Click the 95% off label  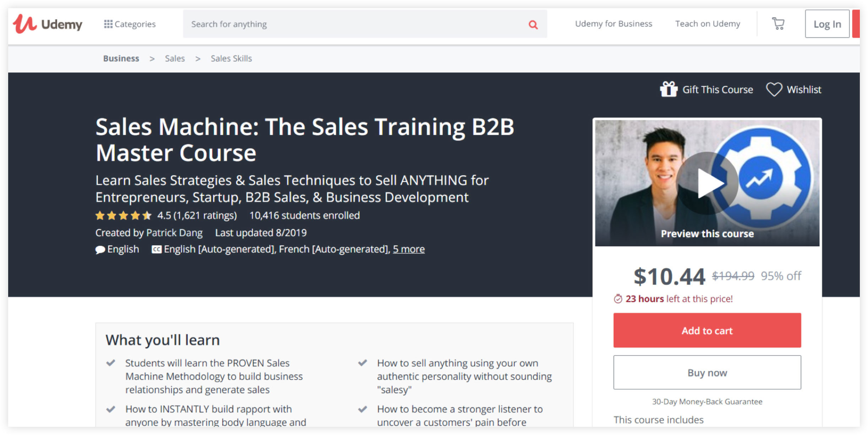pos(781,276)
